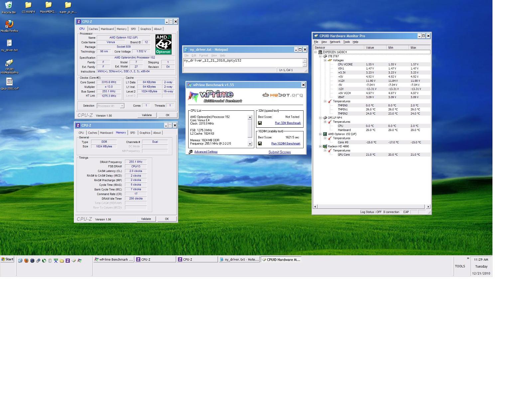Click the AMD64 Opteron logo in CPU-Z
Viewport: 532px width, 397px height.
point(163,44)
